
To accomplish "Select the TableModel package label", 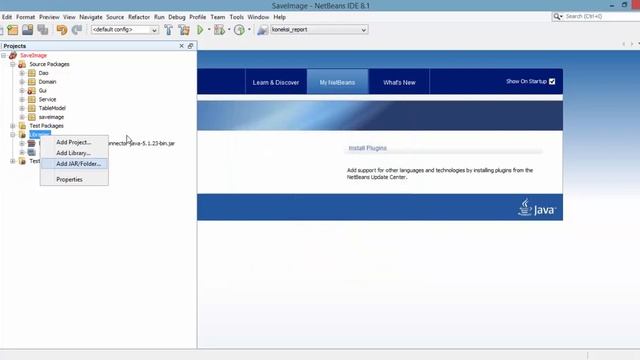I will 52,108.
